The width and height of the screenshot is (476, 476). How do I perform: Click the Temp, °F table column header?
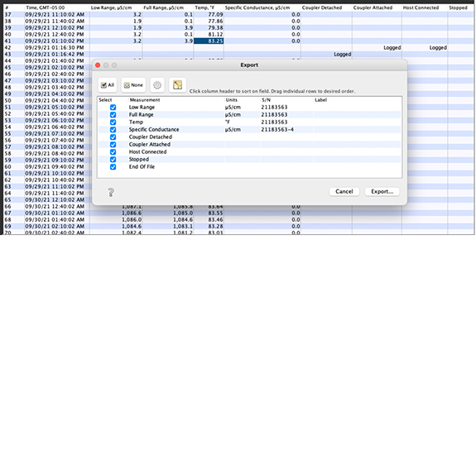click(x=204, y=7)
